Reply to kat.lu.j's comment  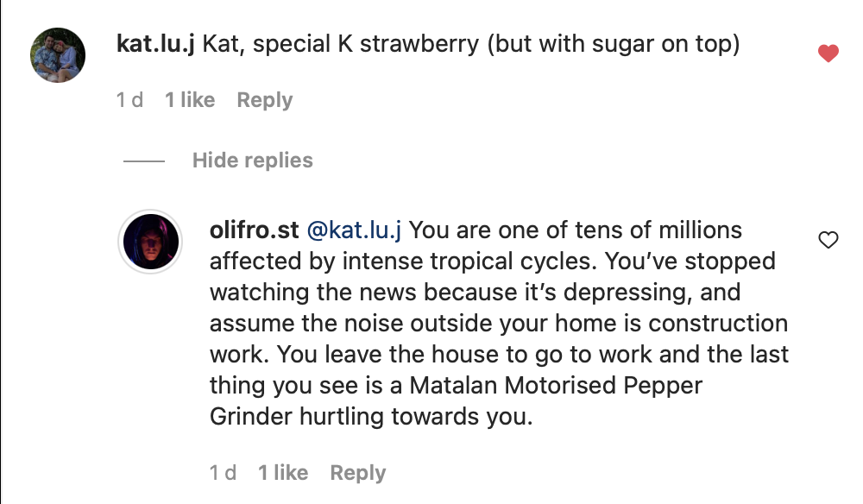[264, 100]
